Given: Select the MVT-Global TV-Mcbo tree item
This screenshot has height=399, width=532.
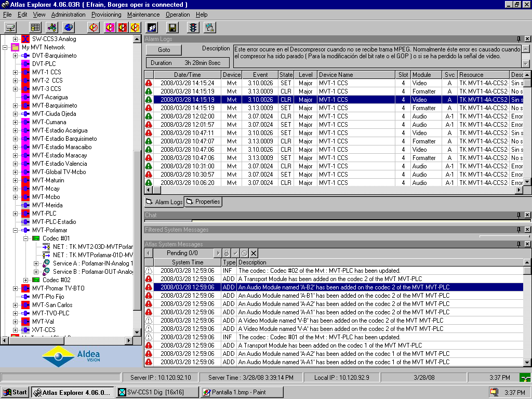Looking at the screenshot, I should (x=59, y=172).
